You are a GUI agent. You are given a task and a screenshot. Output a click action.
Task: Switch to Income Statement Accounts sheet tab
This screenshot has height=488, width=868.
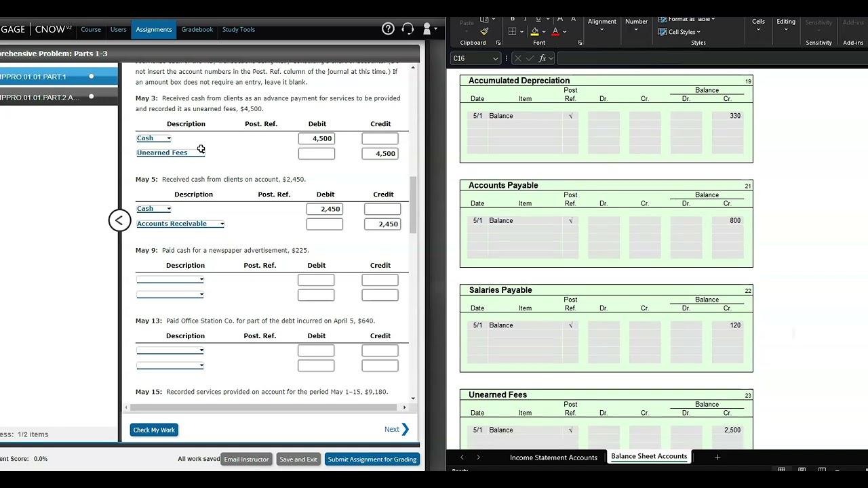(x=553, y=457)
